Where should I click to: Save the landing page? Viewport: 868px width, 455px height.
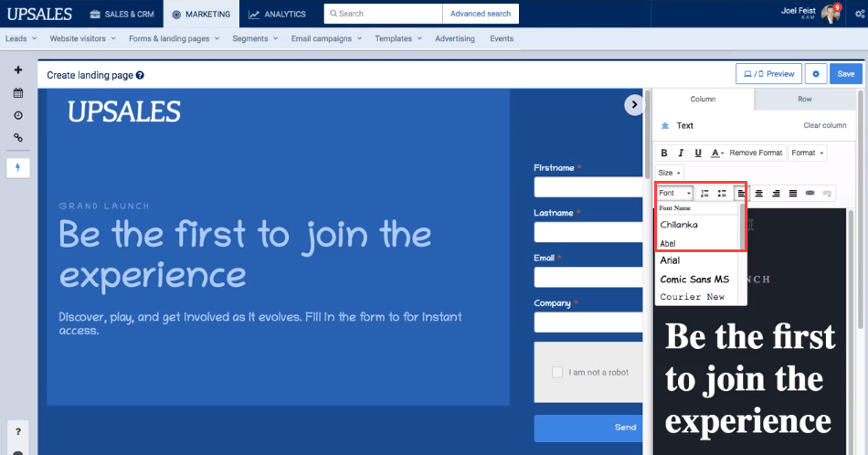(846, 74)
